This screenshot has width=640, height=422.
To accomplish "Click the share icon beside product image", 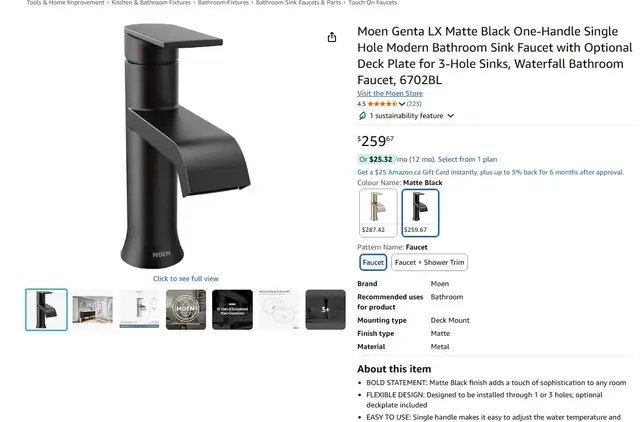I will click(x=332, y=37).
